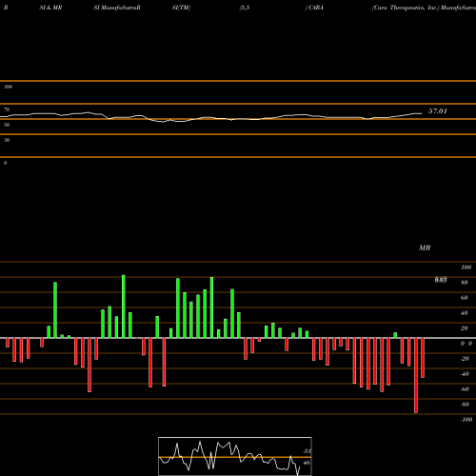This screenshot has height=476, width=476.
Task: Click the 60 label on the MR axis
Action: (465, 298)
